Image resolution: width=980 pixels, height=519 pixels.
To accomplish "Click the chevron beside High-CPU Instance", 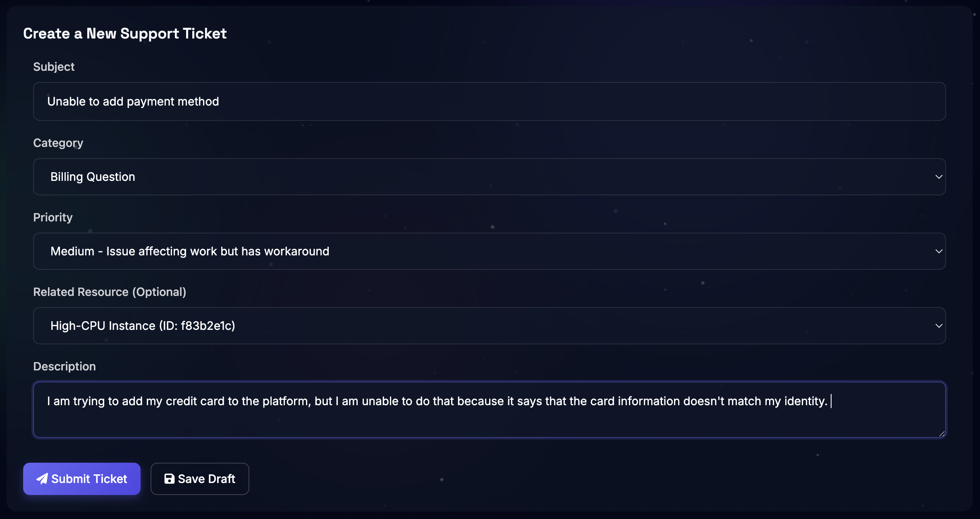I will (939, 326).
